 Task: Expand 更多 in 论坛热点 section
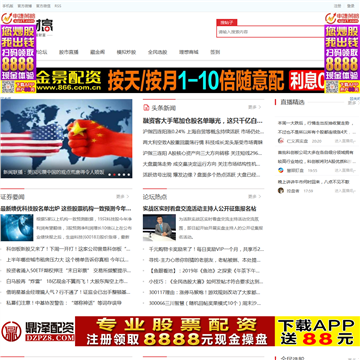click(255, 197)
